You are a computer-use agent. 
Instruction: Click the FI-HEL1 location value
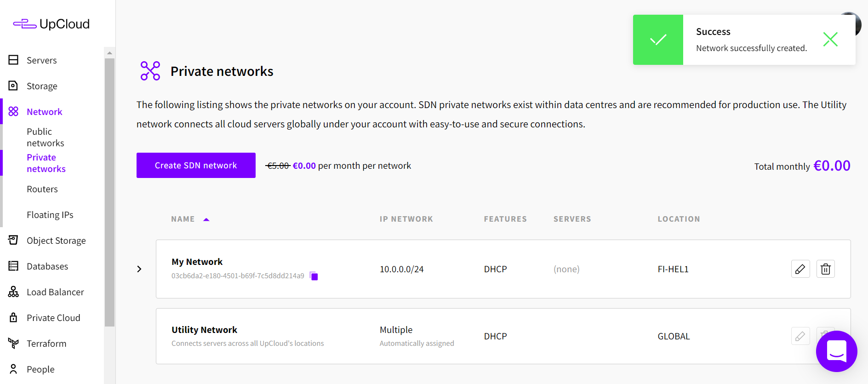(x=673, y=269)
